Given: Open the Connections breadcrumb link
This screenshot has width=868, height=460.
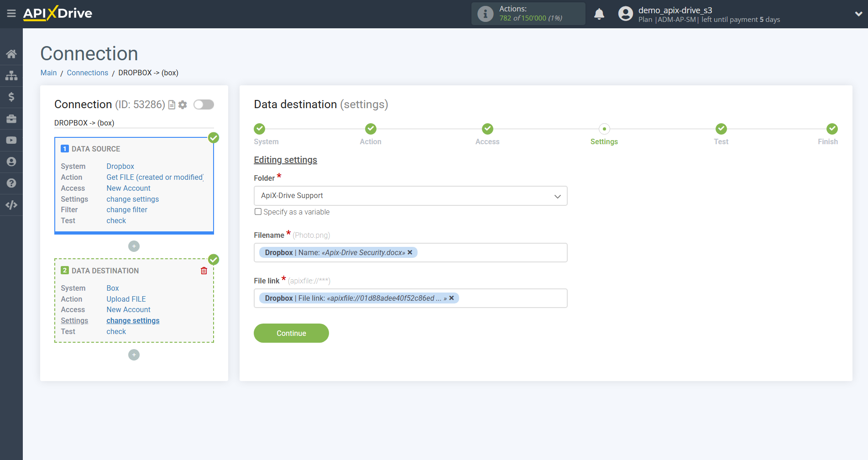Looking at the screenshot, I should pyautogui.click(x=88, y=73).
